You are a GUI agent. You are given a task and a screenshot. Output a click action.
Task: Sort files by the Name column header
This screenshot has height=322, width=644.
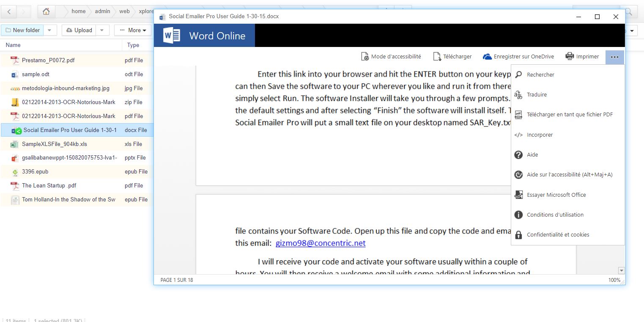pos(13,45)
